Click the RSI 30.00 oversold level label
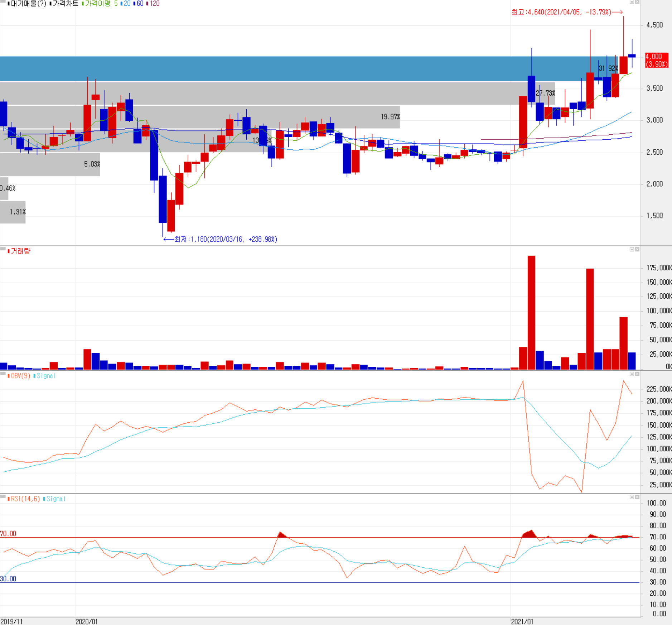This screenshot has width=672, height=625. 8,579
